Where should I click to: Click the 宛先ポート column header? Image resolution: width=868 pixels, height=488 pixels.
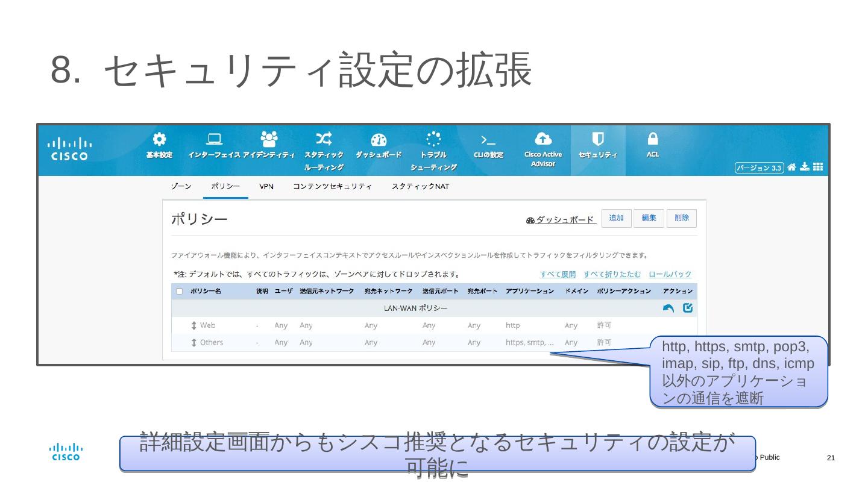[483, 292]
